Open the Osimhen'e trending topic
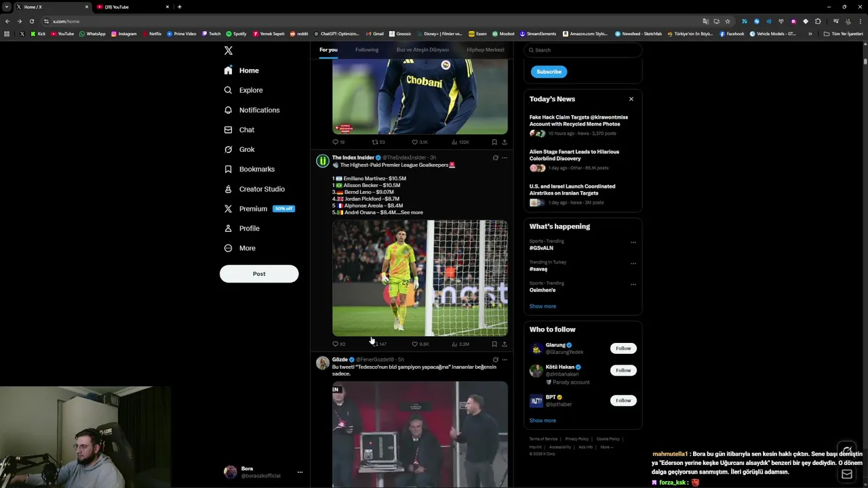This screenshot has height=488, width=868. [x=542, y=290]
